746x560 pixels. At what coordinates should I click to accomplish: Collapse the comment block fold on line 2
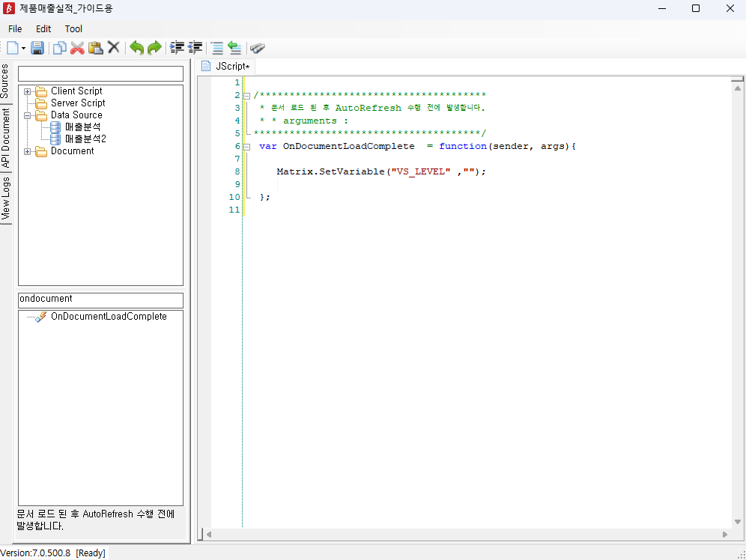(x=247, y=96)
